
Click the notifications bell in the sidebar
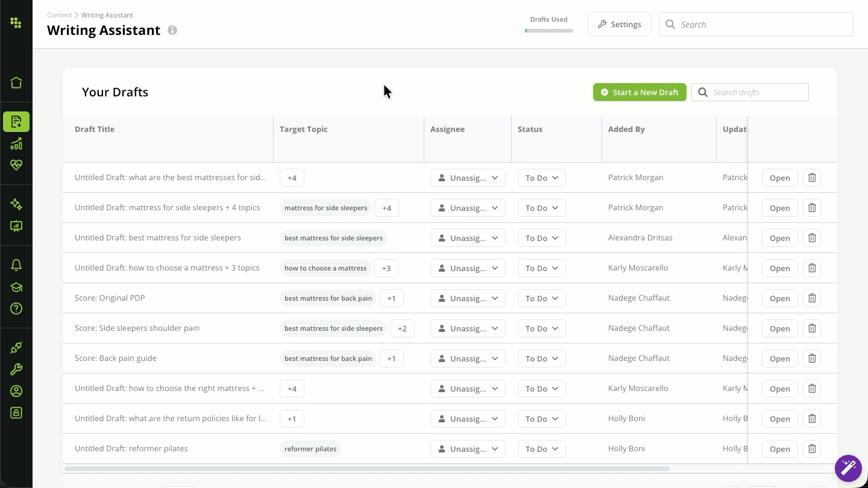[16, 265]
